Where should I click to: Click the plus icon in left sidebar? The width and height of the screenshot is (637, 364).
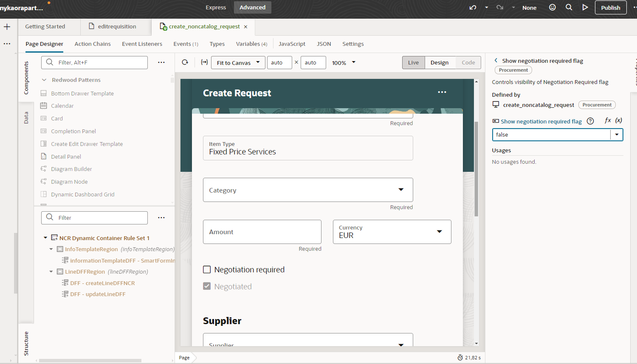pyautogui.click(x=7, y=27)
